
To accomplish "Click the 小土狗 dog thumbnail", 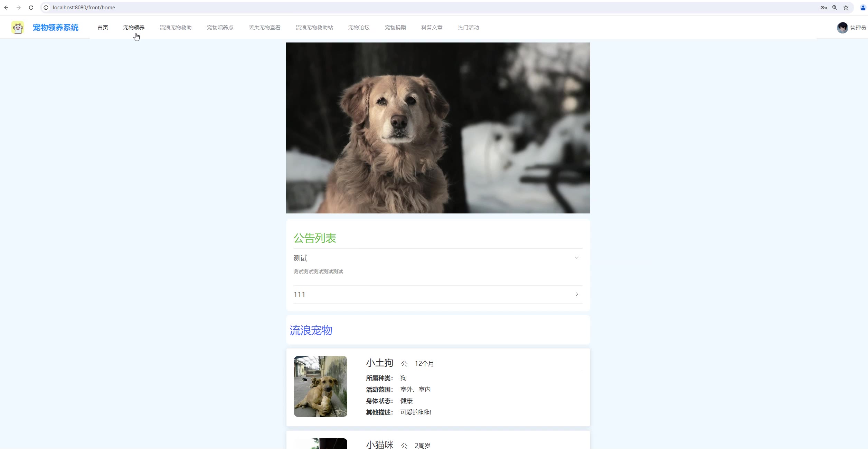I will tap(320, 386).
